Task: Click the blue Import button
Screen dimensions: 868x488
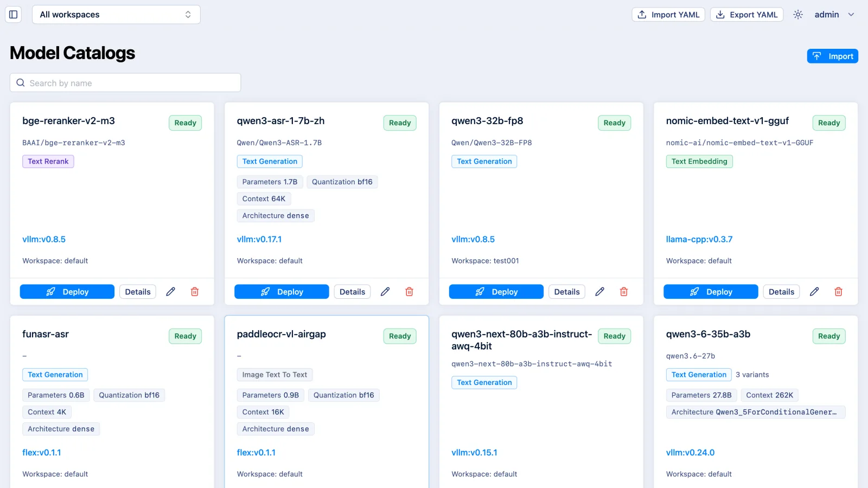Action: 833,56
